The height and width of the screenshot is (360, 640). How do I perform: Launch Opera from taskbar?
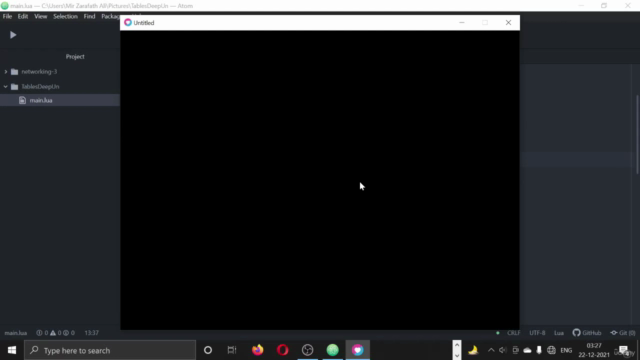point(282,350)
